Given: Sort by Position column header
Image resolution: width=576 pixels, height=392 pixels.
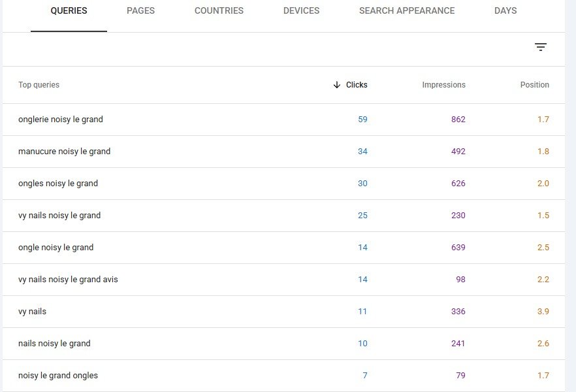Looking at the screenshot, I should click(x=534, y=85).
